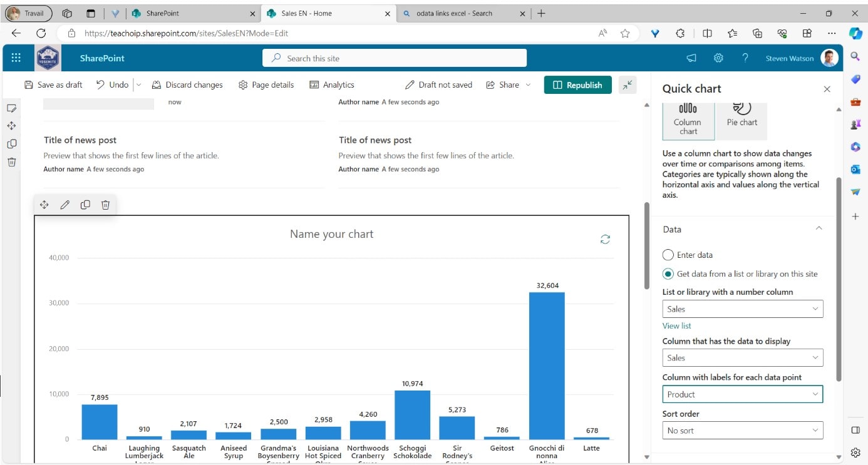Open a new browser tab
868x465 pixels.
[x=542, y=13]
